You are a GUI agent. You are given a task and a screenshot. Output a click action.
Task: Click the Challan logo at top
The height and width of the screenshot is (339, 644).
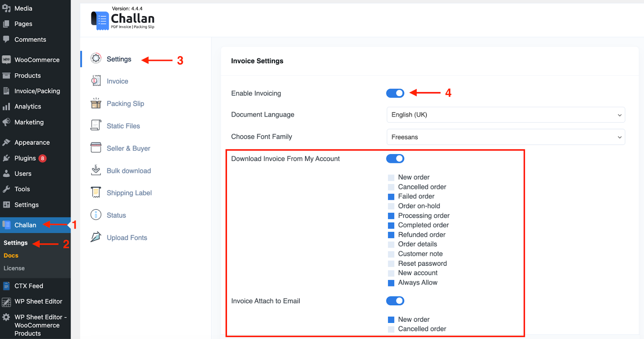123,20
